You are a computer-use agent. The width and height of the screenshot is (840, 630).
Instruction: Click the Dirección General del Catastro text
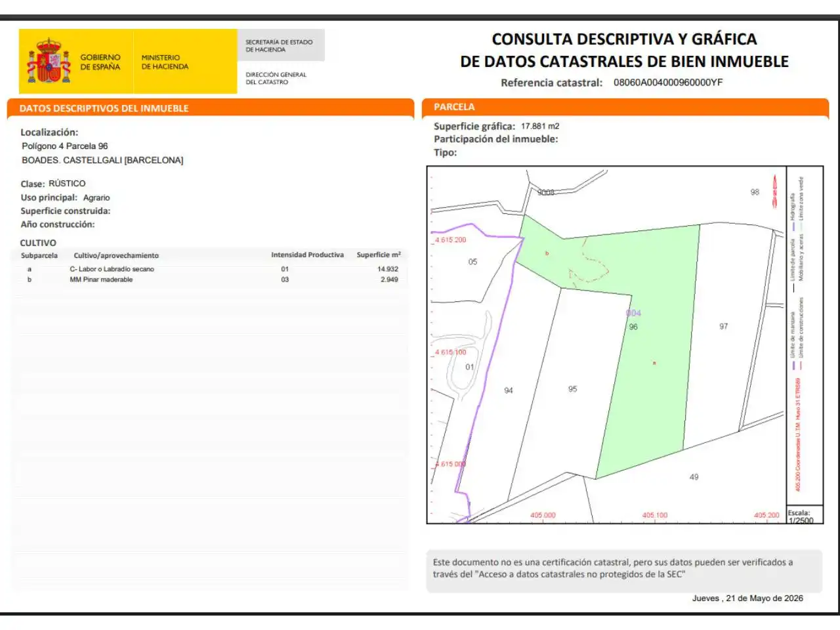click(276, 78)
